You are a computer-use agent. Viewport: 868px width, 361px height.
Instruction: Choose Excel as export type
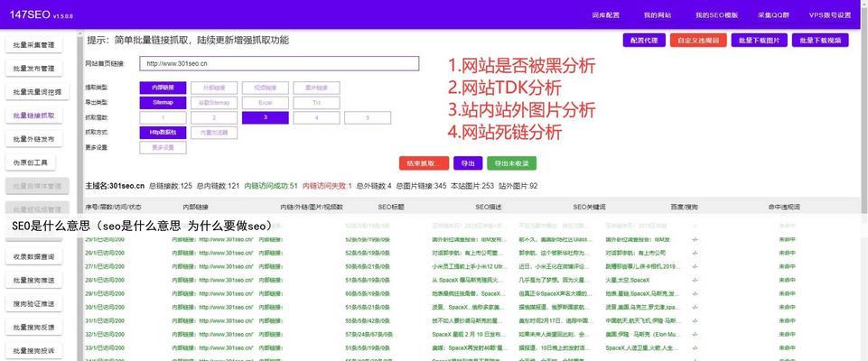point(266,102)
